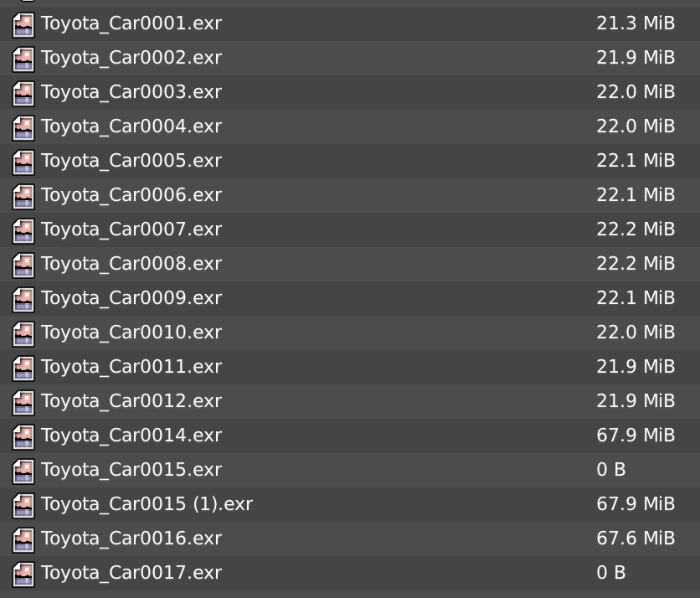Click the image icon beside Toyota_Car0001.exr
This screenshot has width=700, height=598.
(23, 25)
